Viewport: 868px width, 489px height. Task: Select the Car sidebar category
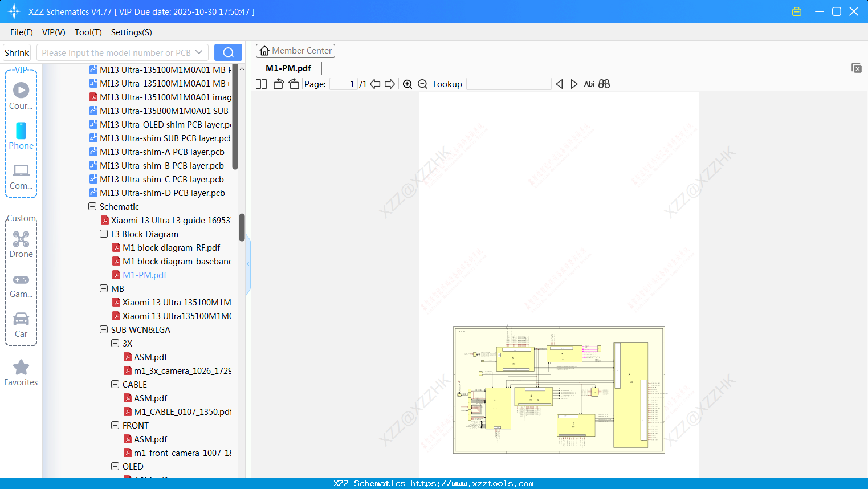point(21,325)
